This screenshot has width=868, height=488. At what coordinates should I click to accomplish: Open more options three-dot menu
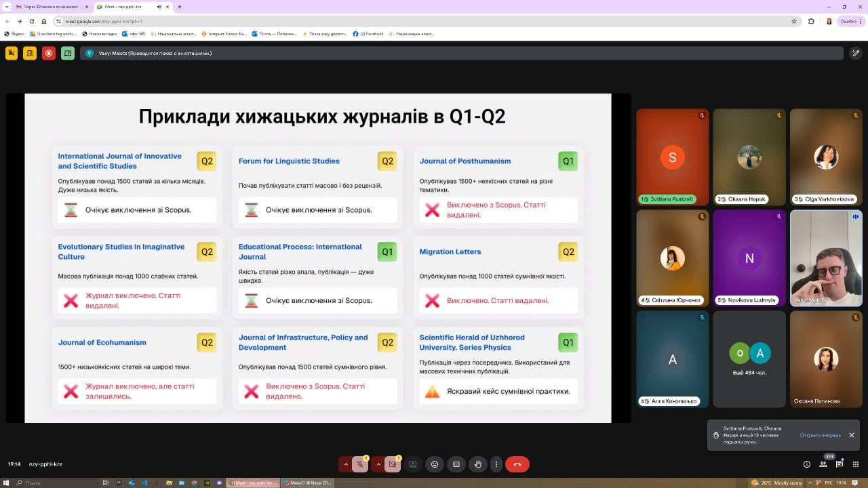point(497,464)
